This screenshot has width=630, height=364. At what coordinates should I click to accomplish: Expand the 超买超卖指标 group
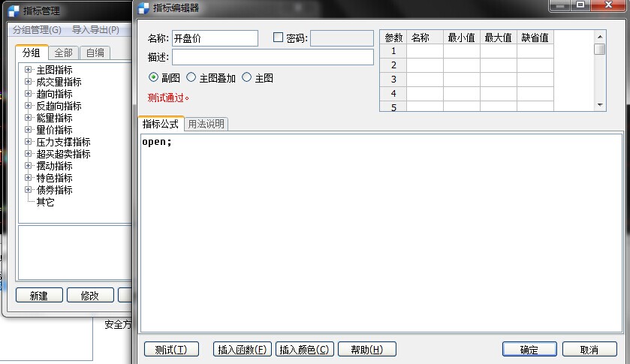coord(29,154)
